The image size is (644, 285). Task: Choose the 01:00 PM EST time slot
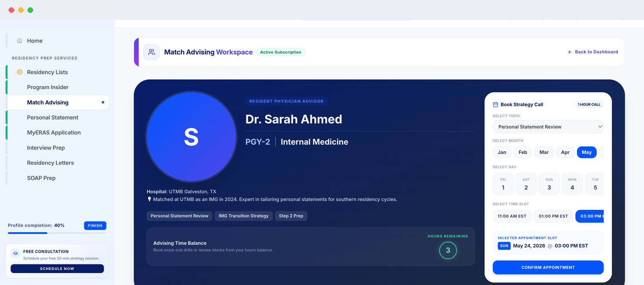click(553, 216)
